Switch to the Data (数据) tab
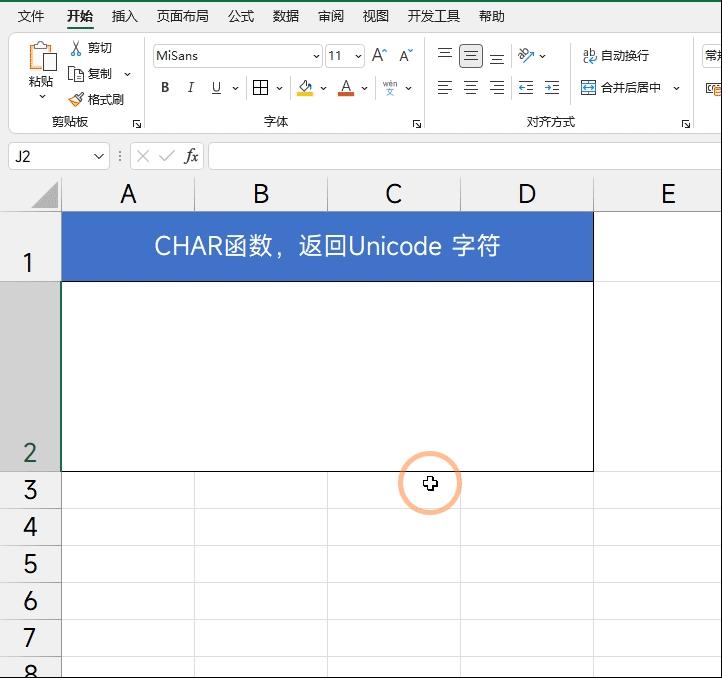Screen dimensions: 722x678 tap(285, 17)
